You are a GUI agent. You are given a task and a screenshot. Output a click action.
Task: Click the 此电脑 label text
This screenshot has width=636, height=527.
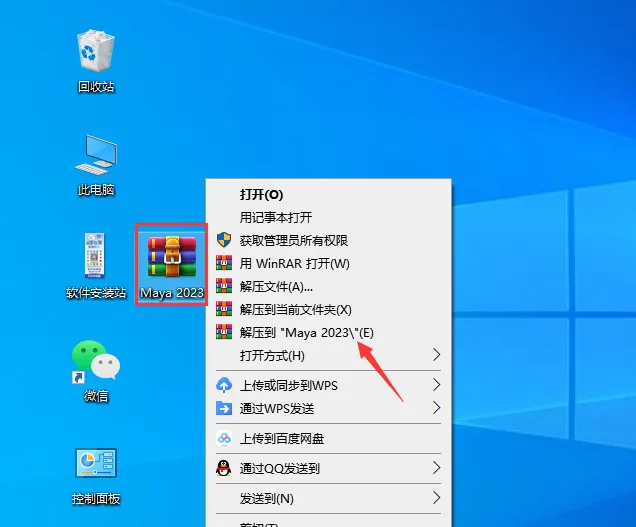[96, 189]
